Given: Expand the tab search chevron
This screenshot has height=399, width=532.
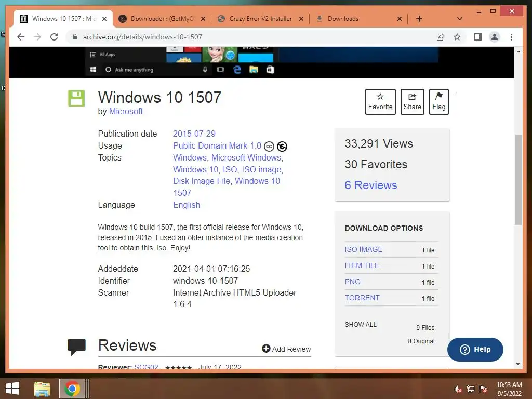Looking at the screenshot, I should coord(459,19).
